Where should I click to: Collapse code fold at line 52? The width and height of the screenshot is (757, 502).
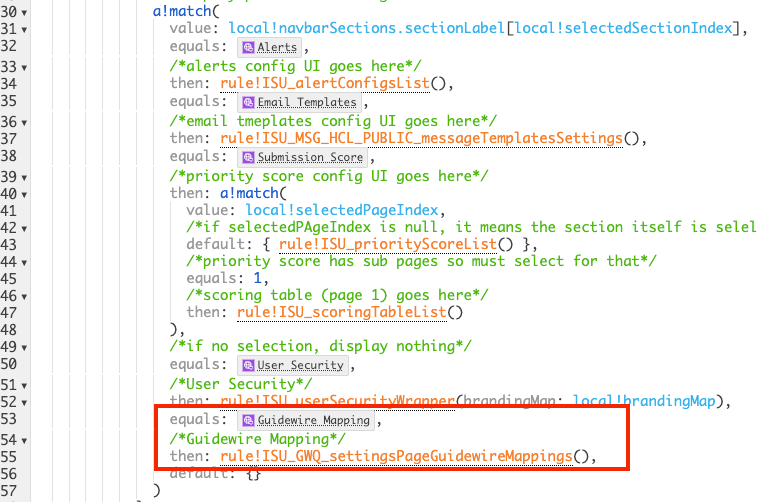pyautogui.click(x=24, y=403)
